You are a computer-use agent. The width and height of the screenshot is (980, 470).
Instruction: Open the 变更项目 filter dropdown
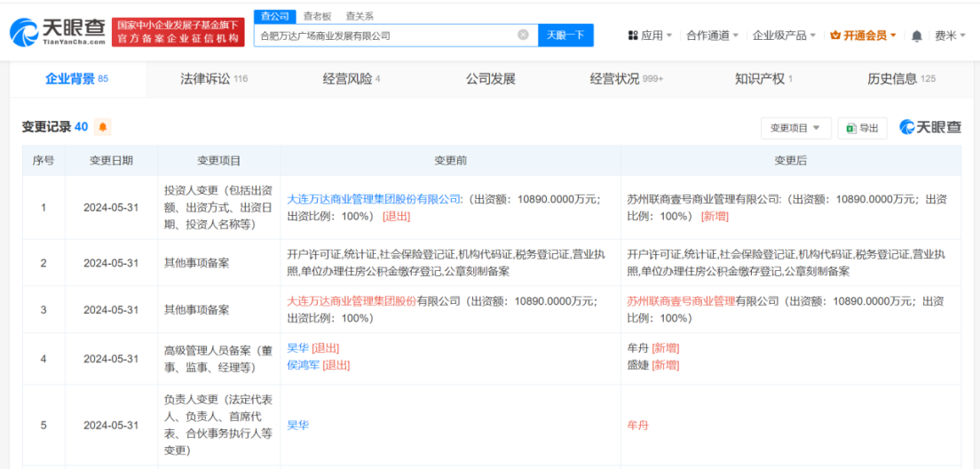pyautogui.click(x=795, y=128)
